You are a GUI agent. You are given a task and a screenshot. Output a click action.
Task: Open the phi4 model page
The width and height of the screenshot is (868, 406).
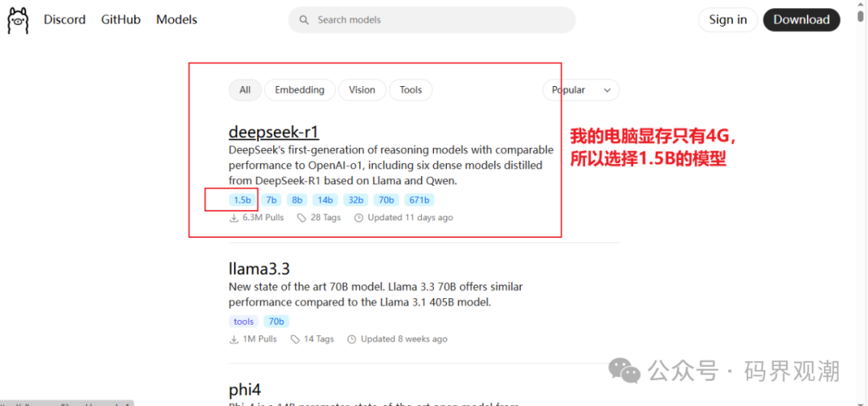[244, 389]
